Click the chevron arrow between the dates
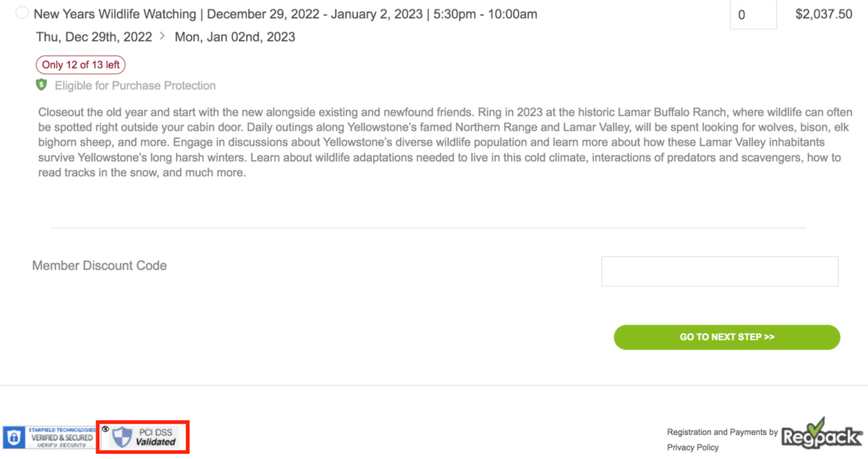 [x=161, y=36]
